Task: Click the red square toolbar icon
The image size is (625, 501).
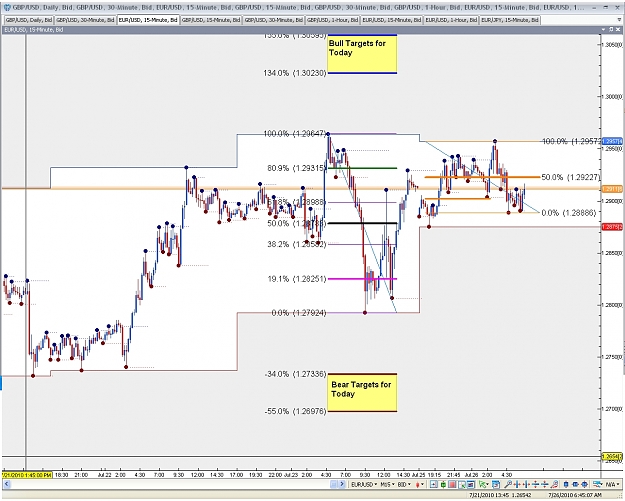Action: pos(452,485)
